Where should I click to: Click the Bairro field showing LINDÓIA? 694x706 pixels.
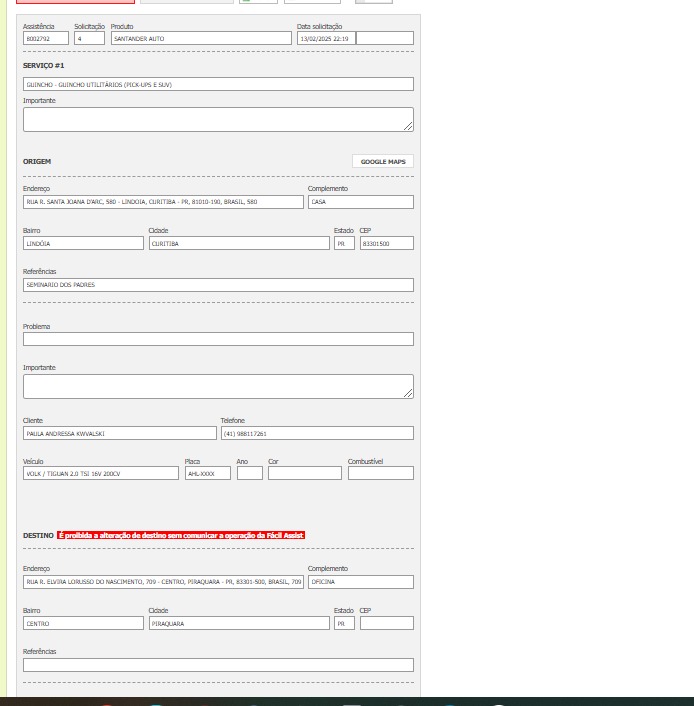coord(83,243)
